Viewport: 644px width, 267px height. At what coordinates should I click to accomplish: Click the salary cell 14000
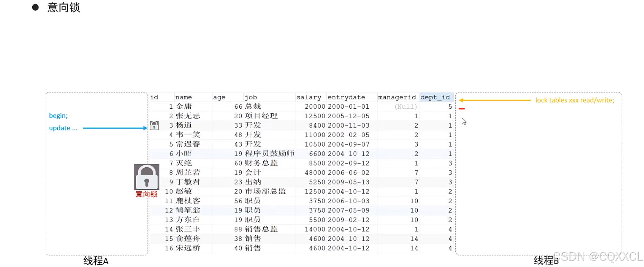[x=315, y=229]
